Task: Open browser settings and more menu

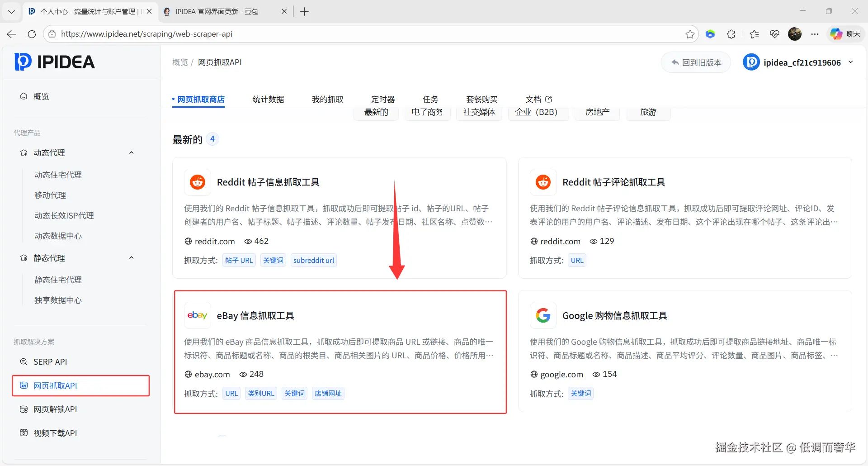Action: tap(815, 34)
